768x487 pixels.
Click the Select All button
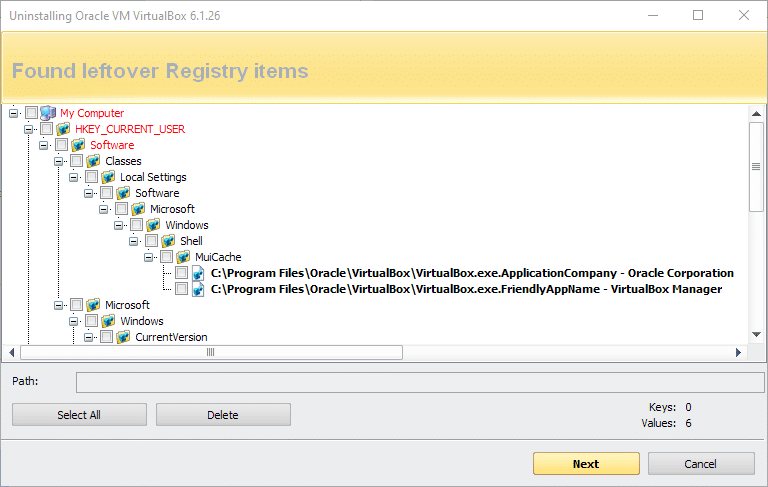click(x=79, y=414)
